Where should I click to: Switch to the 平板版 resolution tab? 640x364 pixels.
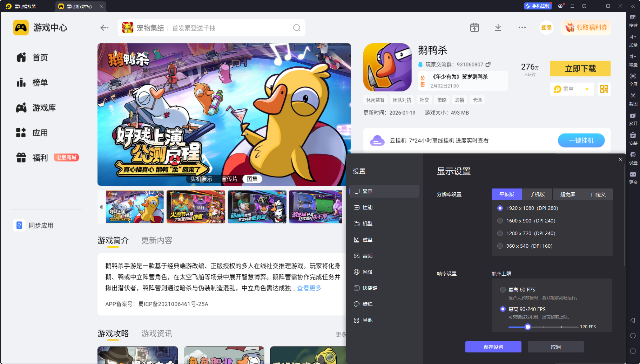pyautogui.click(x=507, y=194)
